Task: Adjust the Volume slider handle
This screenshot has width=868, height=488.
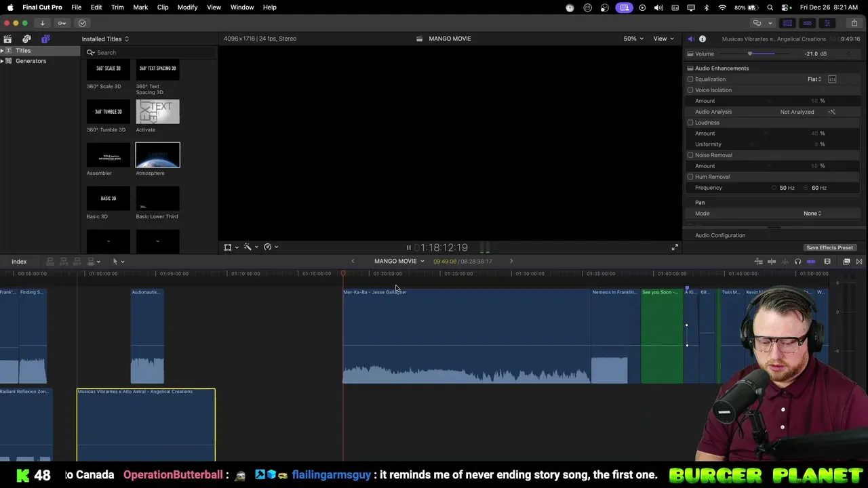Action: tap(750, 54)
